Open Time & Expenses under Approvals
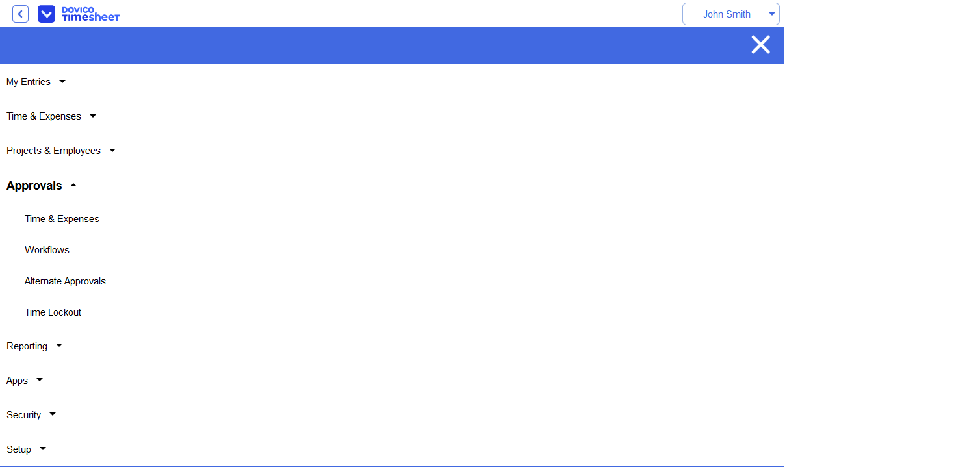Image resolution: width=980 pixels, height=467 pixels. (62, 219)
